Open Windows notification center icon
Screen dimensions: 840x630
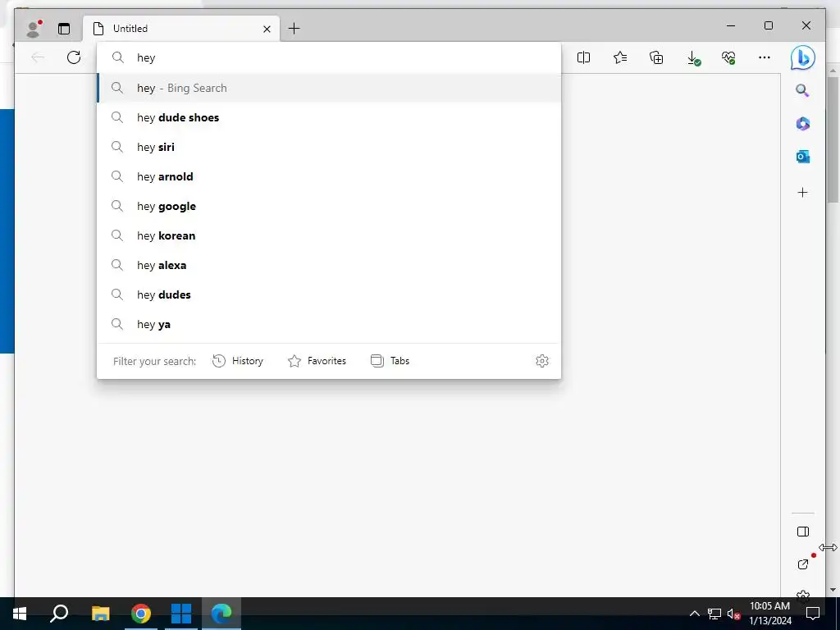(x=813, y=614)
